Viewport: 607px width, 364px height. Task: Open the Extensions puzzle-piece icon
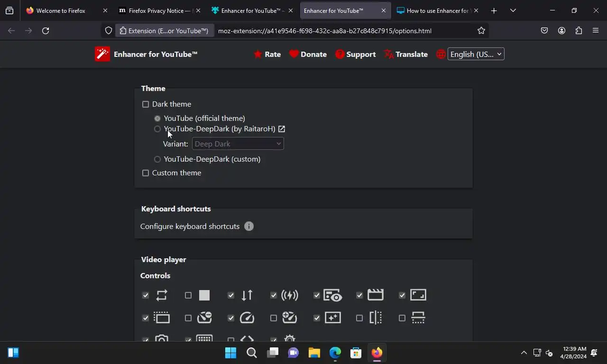[x=579, y=30]
